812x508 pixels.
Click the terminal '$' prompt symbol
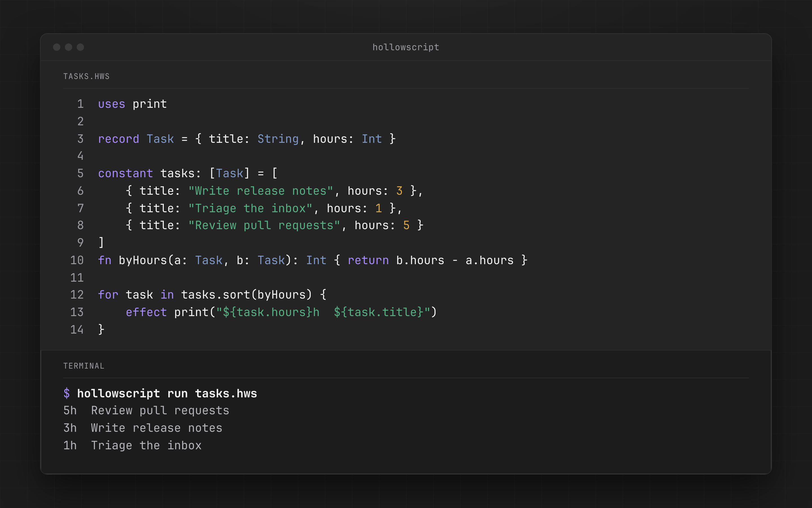pos(67,393)
